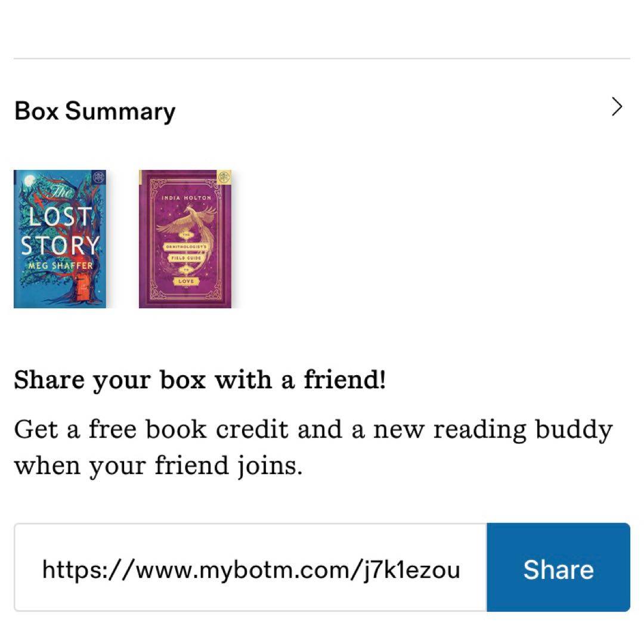Click the Field Guide banner on purple cover
This screenshot has height=644, width=644.
pyautogui.click(x=185, y=258)
